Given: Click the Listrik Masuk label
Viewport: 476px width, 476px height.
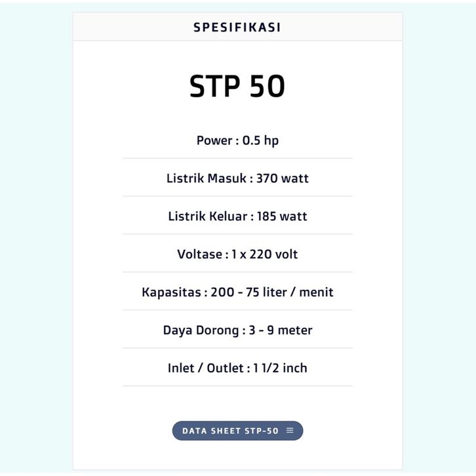Looking at the screenshot, I should point(206,178).
